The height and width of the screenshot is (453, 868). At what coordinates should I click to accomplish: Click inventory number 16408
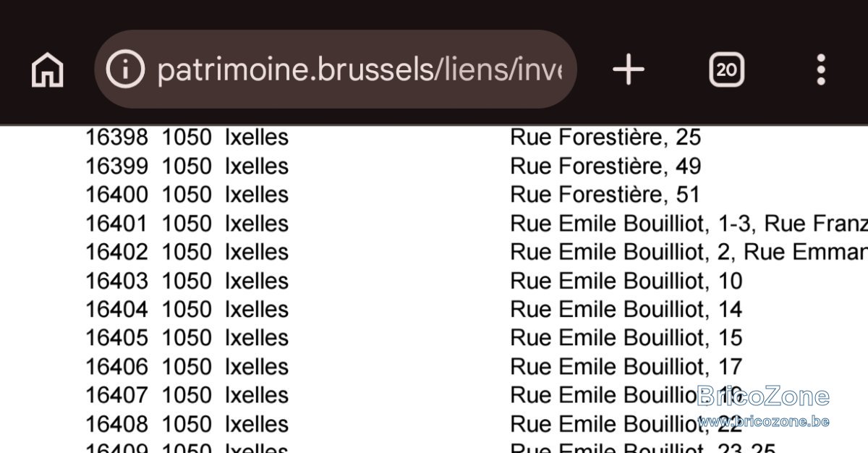point(116,423)
